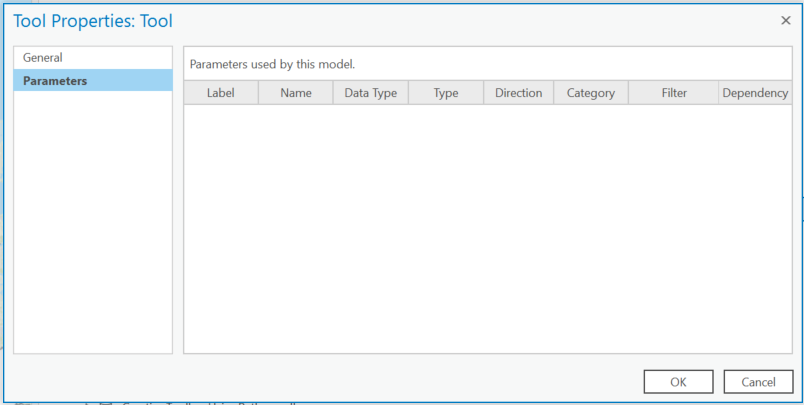Click the Category column header
This screenshot has height=405, width=804.
pyautogui.click(x=590, y=93)
